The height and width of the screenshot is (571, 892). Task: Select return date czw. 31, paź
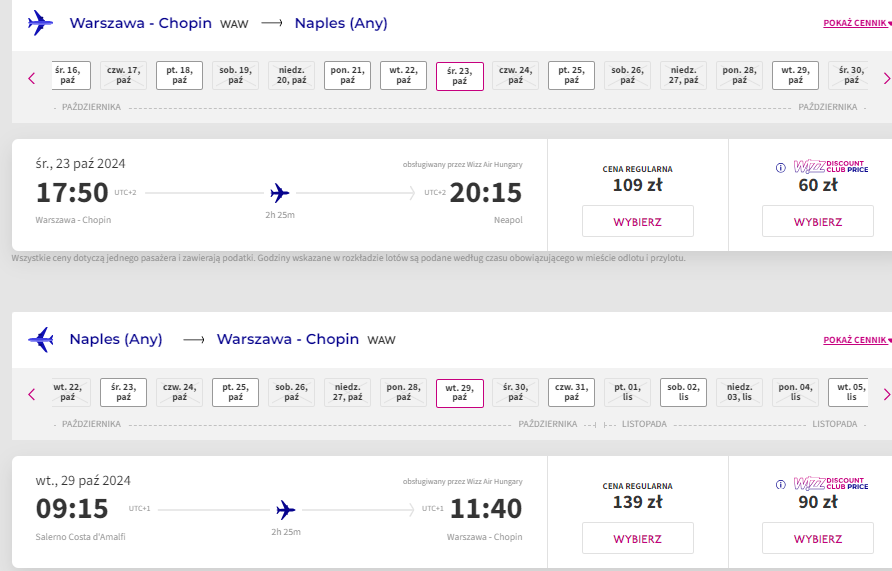(x=571, y=392)
